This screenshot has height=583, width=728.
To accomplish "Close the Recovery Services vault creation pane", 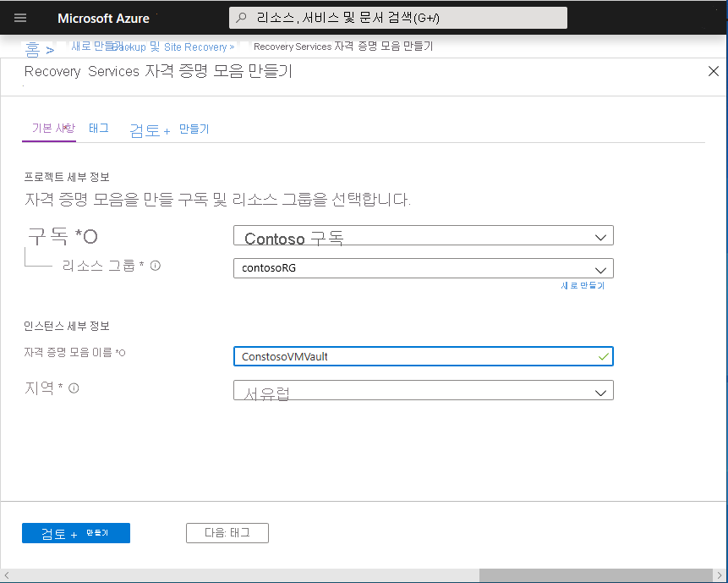I will pos(713,72).
